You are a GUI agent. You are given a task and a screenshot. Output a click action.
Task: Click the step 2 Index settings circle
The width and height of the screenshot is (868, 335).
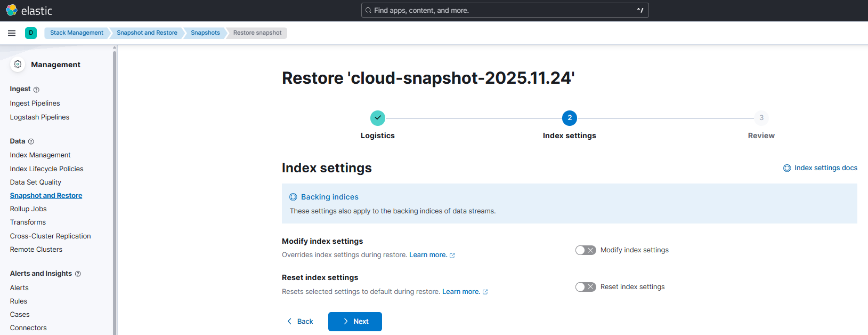pyautogui.click(x=570, y=118)
